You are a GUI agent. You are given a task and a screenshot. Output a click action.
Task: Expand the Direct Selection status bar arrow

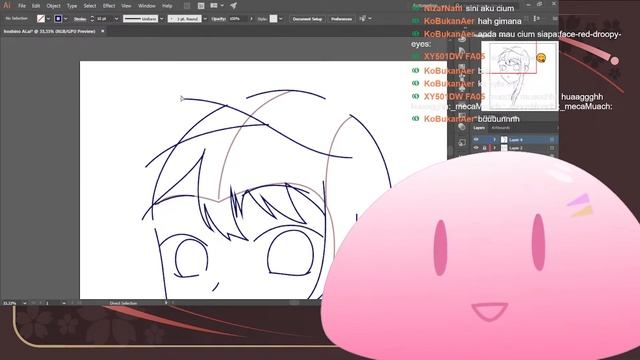(x=166, y=303)
